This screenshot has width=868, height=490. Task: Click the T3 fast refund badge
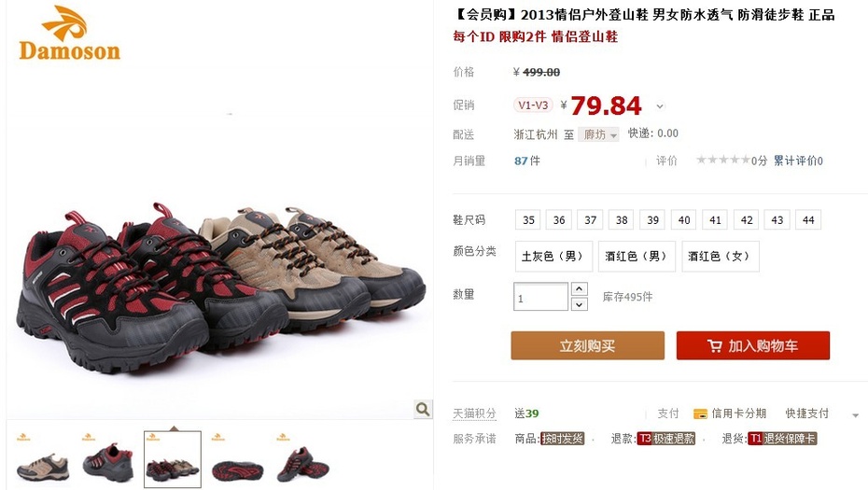[x=666, y=439]
